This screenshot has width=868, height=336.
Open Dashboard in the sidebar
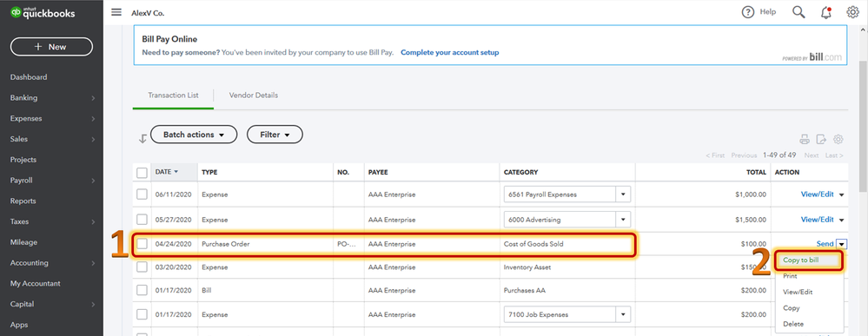pos(29,77)
